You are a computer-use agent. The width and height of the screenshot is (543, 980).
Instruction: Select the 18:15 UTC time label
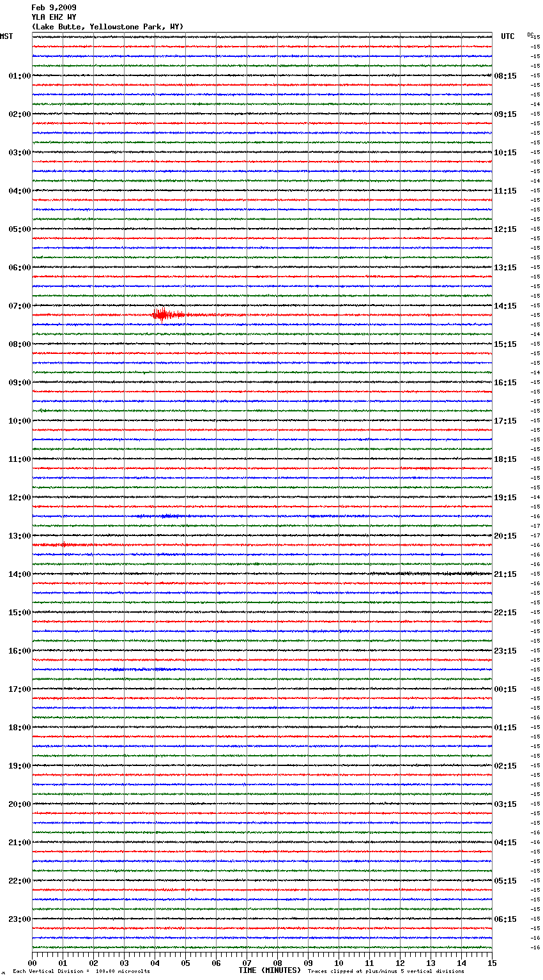(x=505, y=459)
